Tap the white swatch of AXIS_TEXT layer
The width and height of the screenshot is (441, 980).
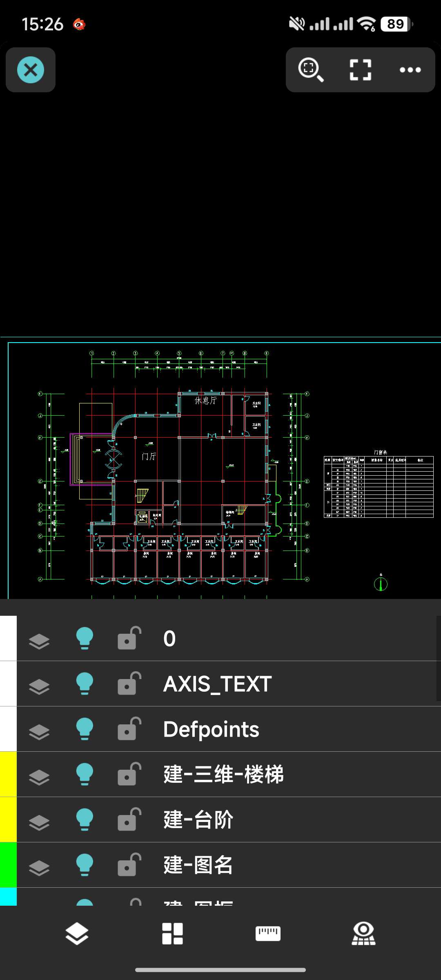click(8, 684)
